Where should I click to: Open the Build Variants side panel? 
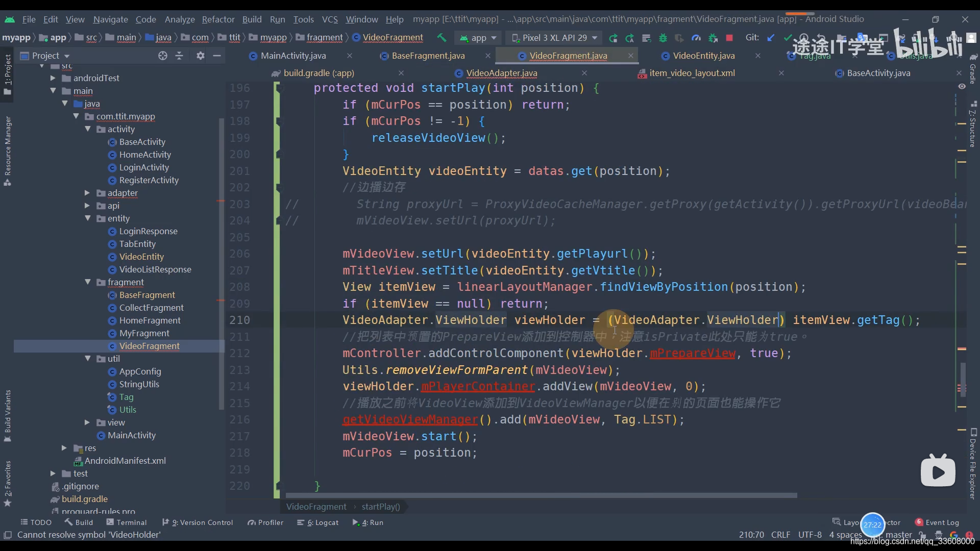click(7, 416)
